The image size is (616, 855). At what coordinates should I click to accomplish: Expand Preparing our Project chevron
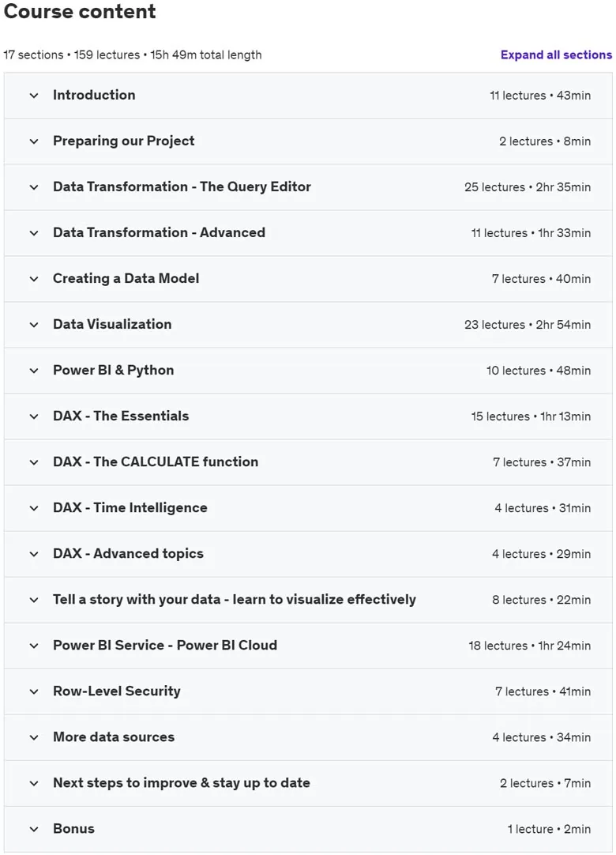34,141
